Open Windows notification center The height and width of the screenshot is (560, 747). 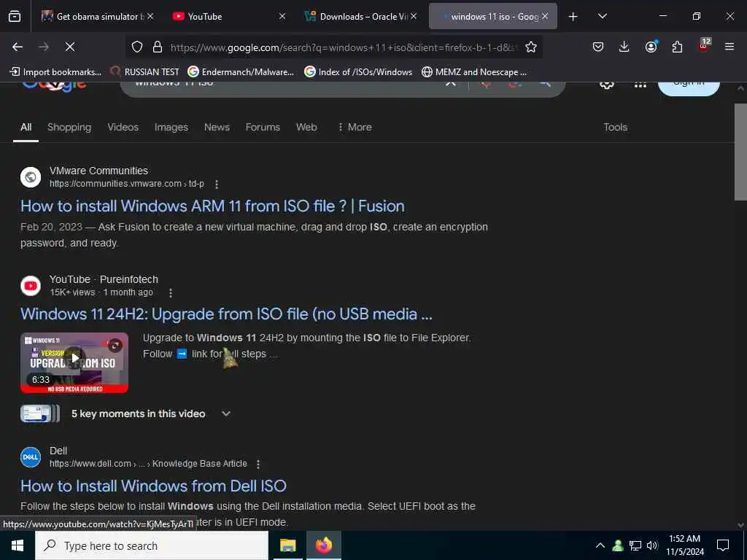[723, 545]
